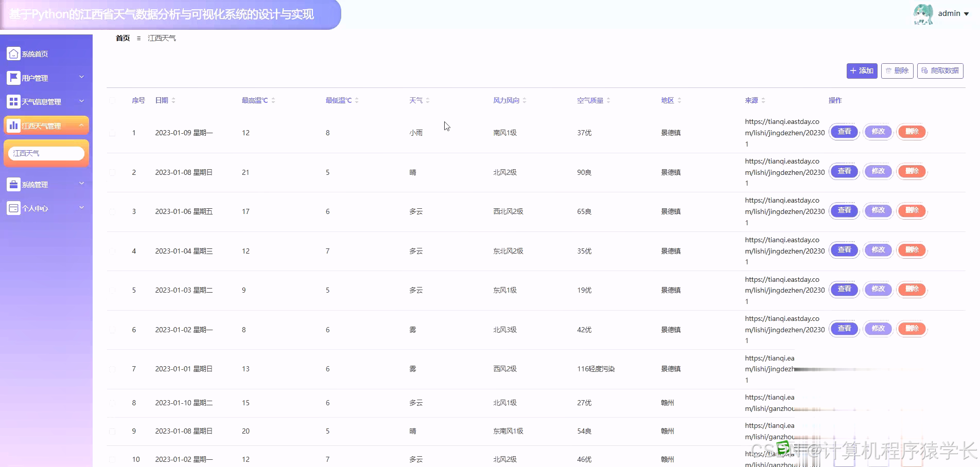The image size is (980, 467).
Task: Click the 江西天气管理 bar chart icon
Action: (13, 125)
